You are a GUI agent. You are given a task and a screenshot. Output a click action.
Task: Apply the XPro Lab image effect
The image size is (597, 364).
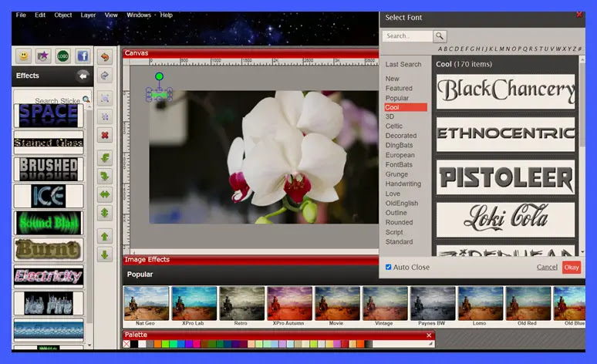pyautogui.click(x=194, y=306)
